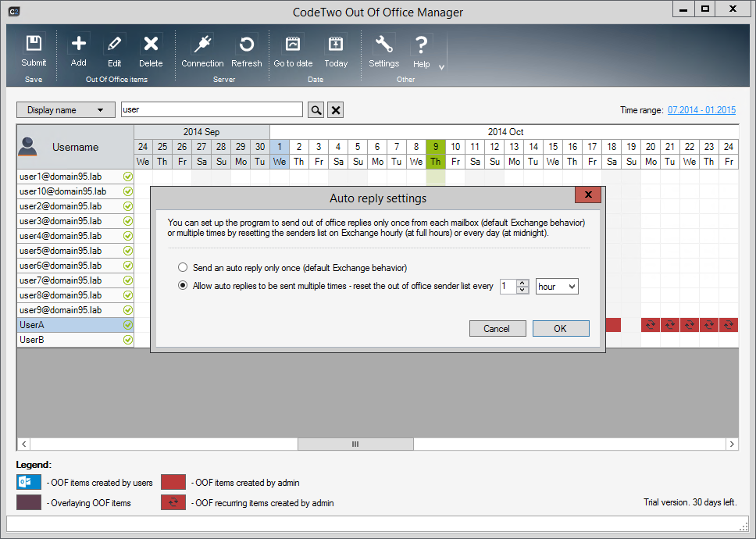Click the search magnifier button
The height and width of the screenshot is (539, 756).
pyautogui.click(x=316, y=110)
